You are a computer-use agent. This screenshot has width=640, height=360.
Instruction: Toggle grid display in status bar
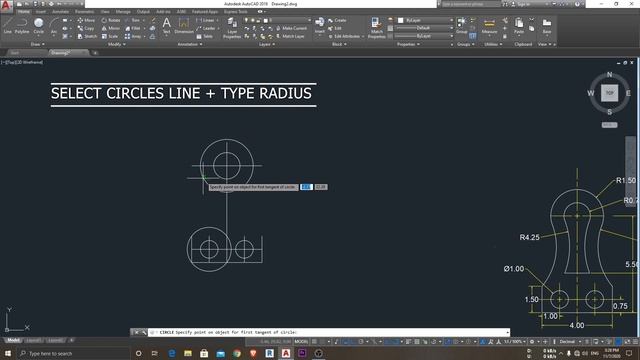[x=314, y=342]
